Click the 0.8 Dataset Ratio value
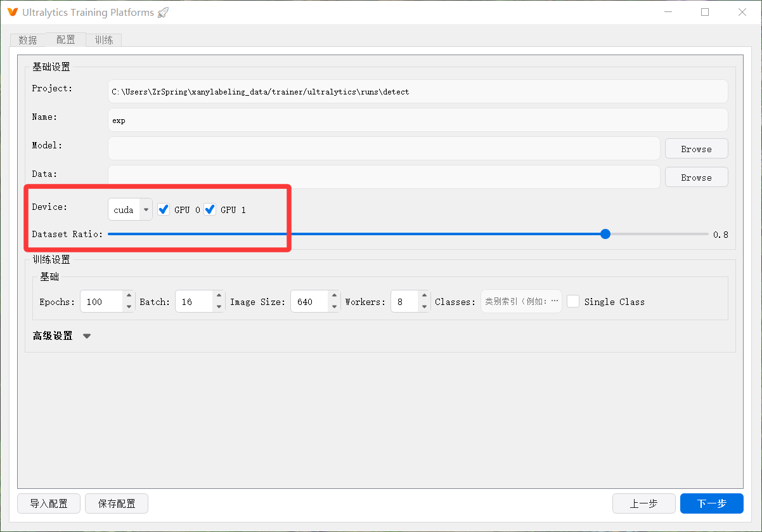Image resolution: width=762 pixels, height=532 pixels. (720, 235)
